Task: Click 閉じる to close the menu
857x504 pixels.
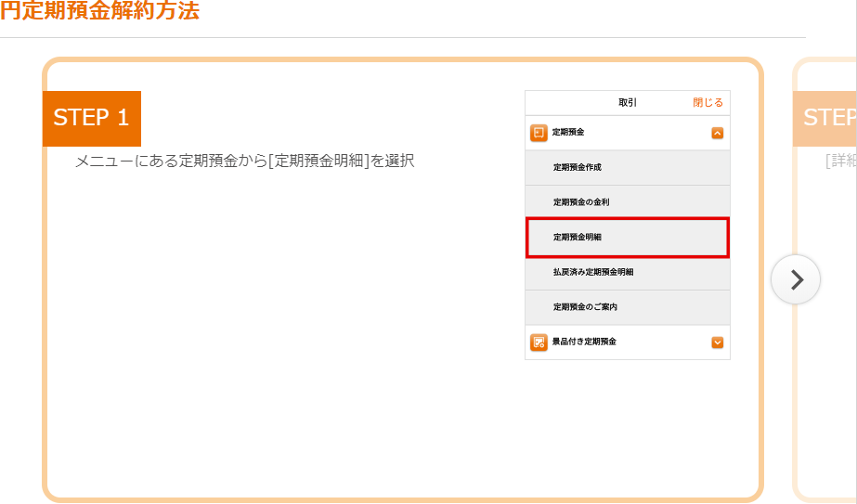Action: tap(708, 103)
